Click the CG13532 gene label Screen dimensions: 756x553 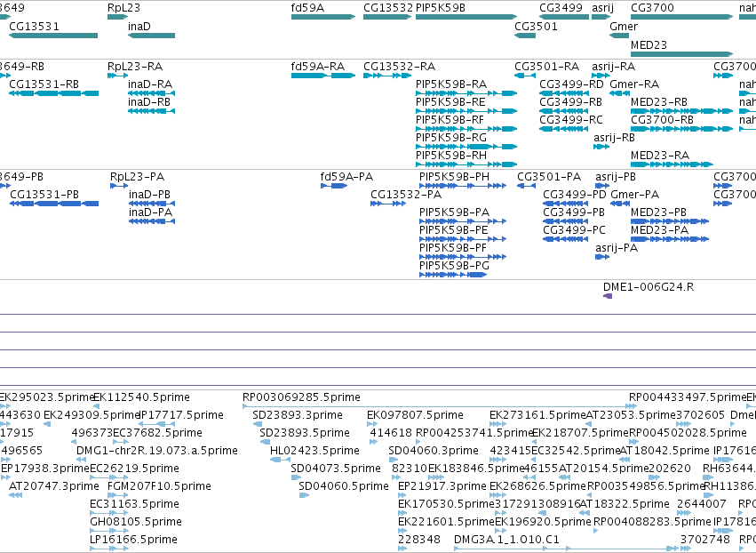(x=388, y=8)
